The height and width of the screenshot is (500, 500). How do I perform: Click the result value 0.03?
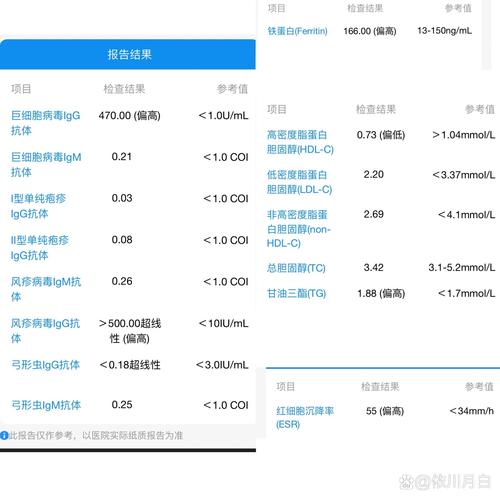[122, 198]
